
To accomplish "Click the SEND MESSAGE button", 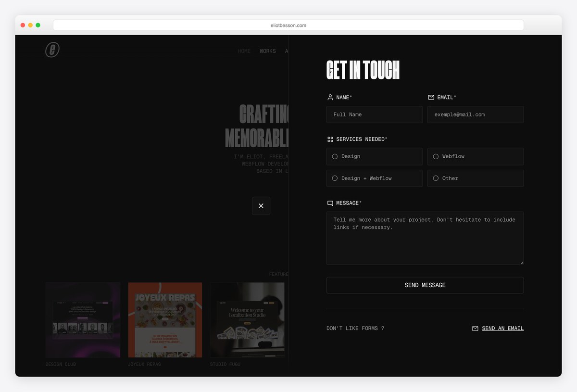I will tap(425, 285).
